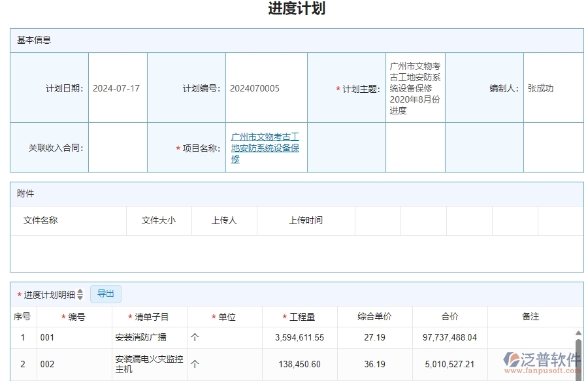This screenshot has height=381, width=588.
Task: Collapse the 进度计划明细 section header
Action: pyautogui.click(x=43, y=294)
